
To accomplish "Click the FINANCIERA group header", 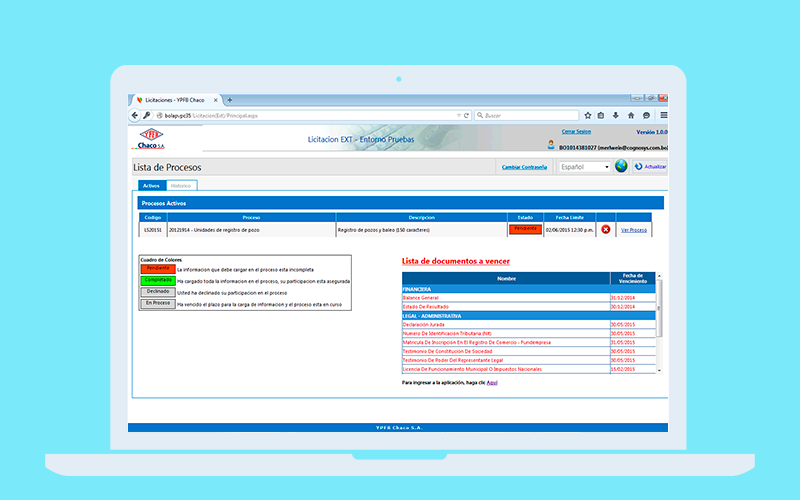I will [x=529, y=289].
